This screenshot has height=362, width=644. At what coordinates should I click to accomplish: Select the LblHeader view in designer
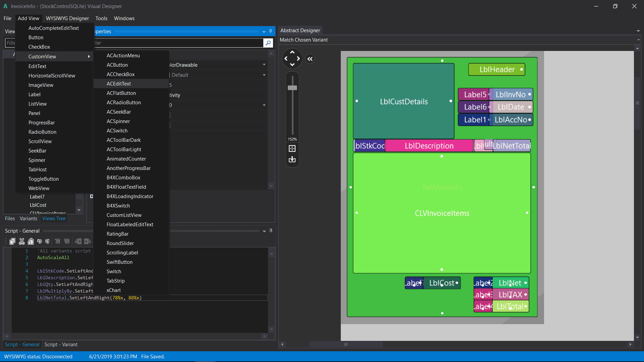click(x=497, y=69)
